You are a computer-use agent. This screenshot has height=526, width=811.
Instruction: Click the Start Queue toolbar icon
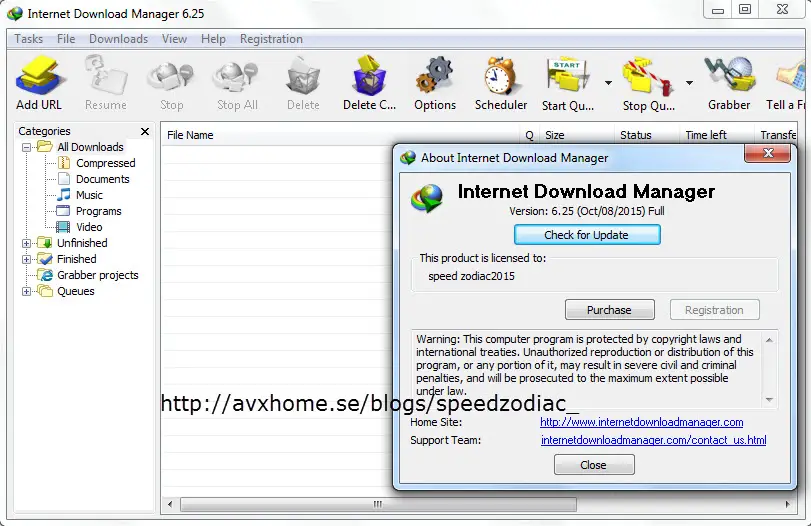567,83
